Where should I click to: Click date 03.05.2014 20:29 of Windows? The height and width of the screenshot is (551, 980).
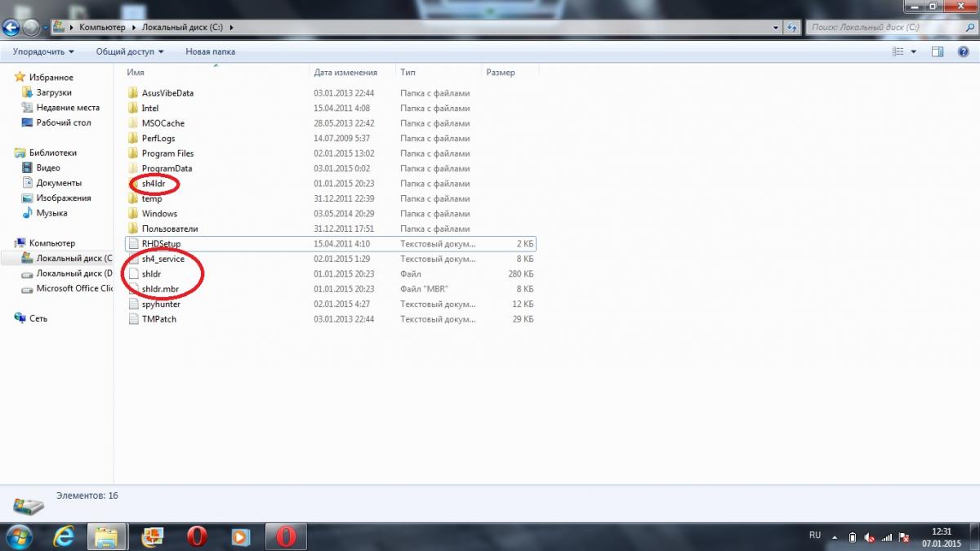click(x=343, y=214)
